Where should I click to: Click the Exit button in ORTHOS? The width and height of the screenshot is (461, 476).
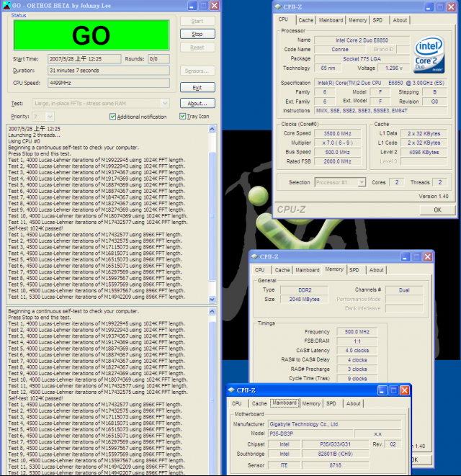tap(197, 87)
